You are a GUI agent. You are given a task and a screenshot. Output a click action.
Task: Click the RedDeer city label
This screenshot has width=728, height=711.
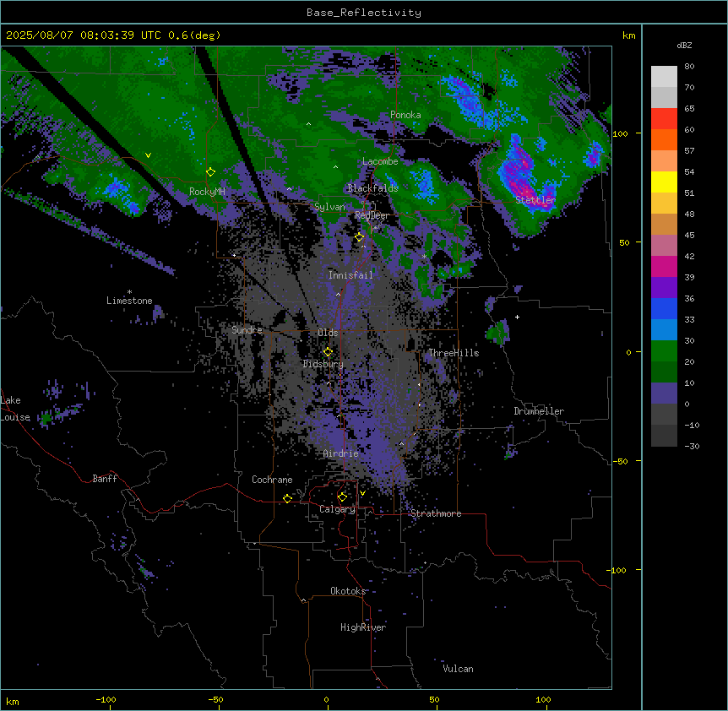point(372,215)
